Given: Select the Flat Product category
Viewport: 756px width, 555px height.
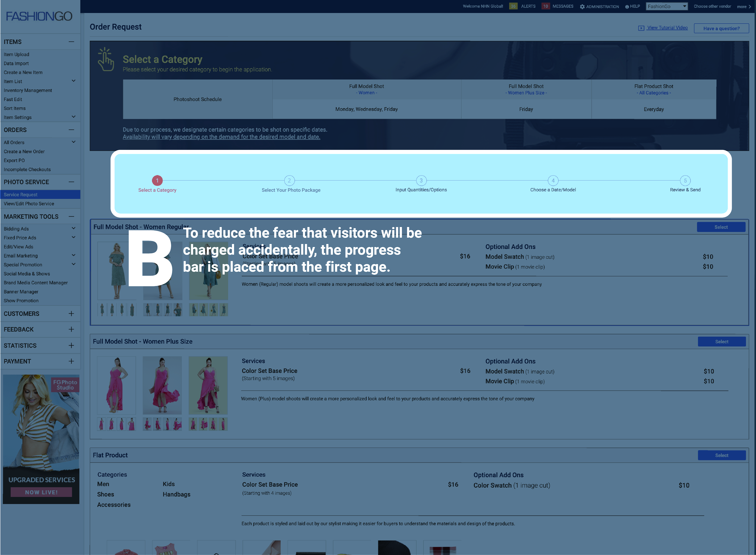Looking at the screenshot, I should (x=722, y=455).
